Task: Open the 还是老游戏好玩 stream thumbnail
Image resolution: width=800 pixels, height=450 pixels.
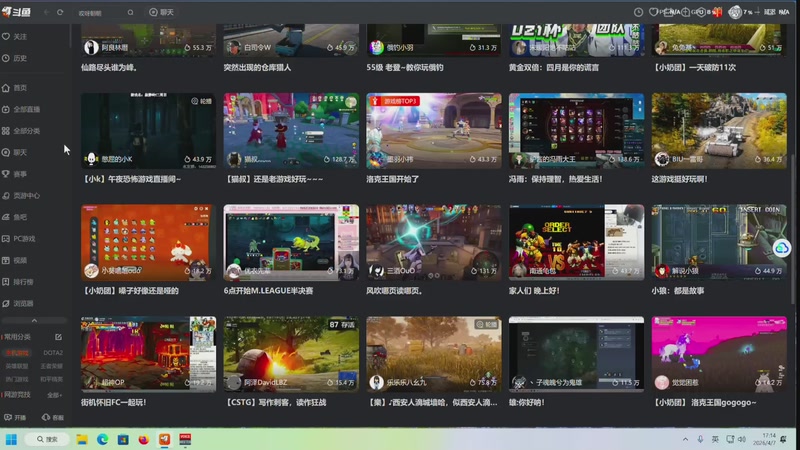Action: tap(291, 131)
